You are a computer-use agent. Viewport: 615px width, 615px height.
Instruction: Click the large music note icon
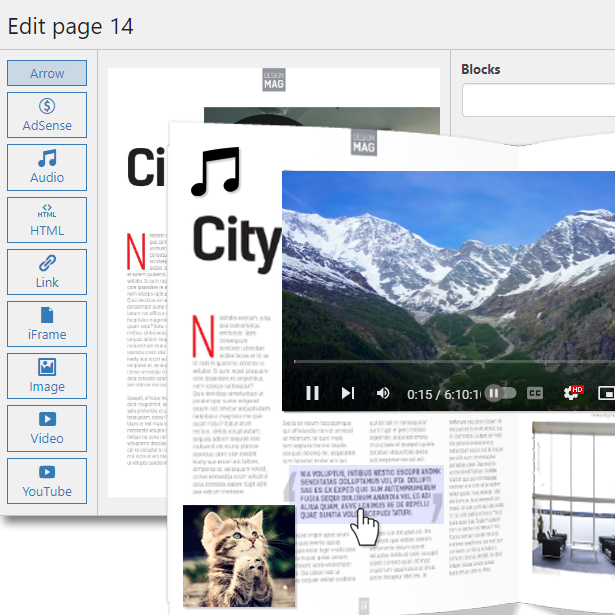215,170
